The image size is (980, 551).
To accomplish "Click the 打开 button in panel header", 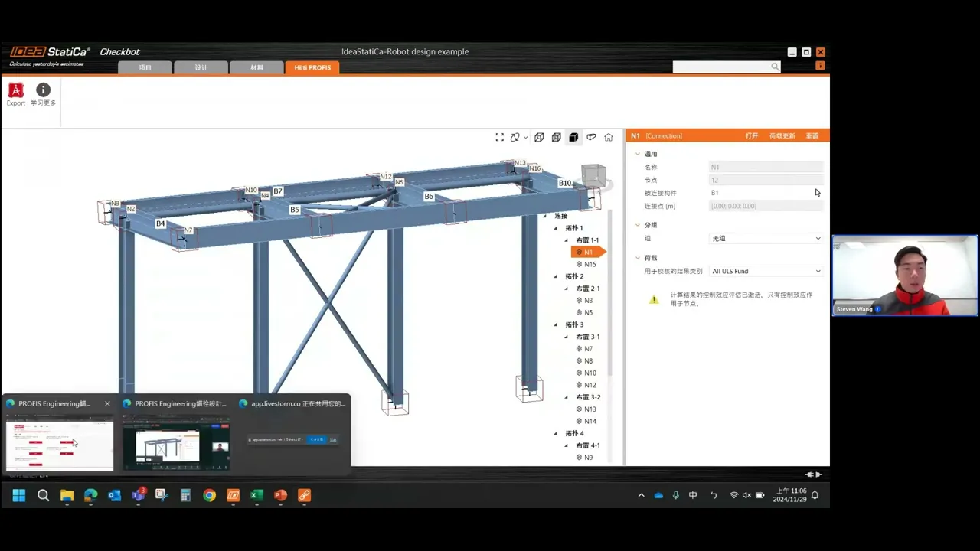I will pyautogui.click(x=752, y=135).
